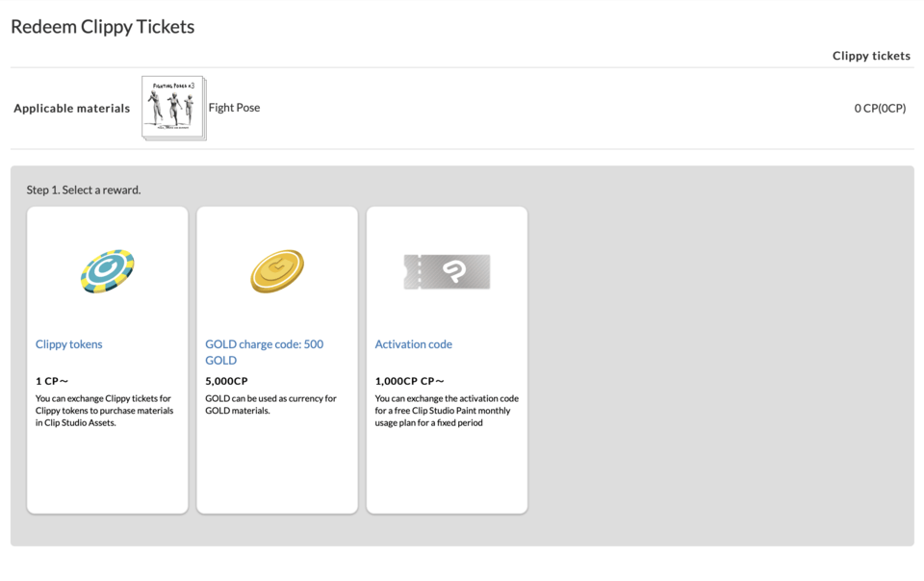
Task: Click the Clippy tickets column header
Action: 871,56
